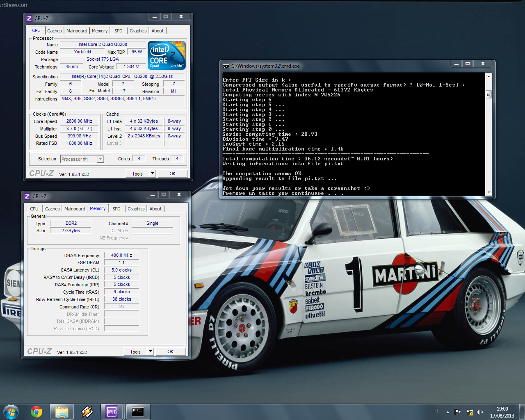The height and width of the screenshot is (420, 525).
Task: Click the IT language indicator
Action: [x=436, y=411]
